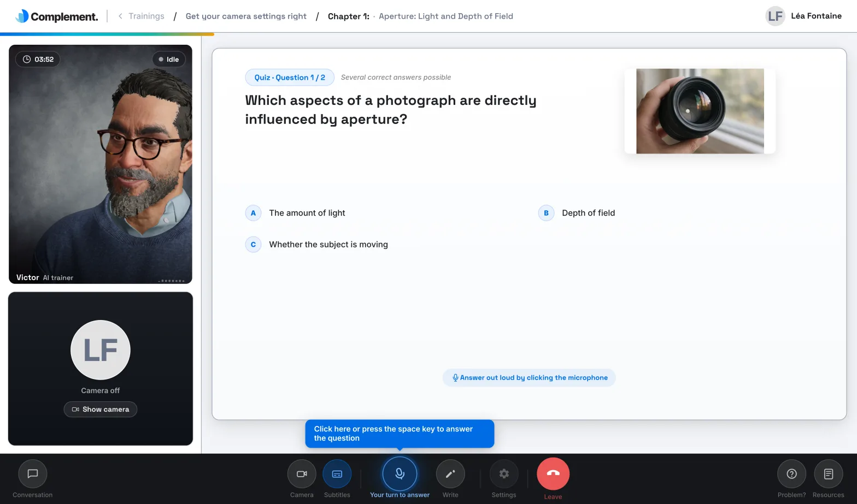Viewport: 857px width, 504px height.
Task: Click the 'Victor AI trainer' name label
Action: (x=45, y=277)
